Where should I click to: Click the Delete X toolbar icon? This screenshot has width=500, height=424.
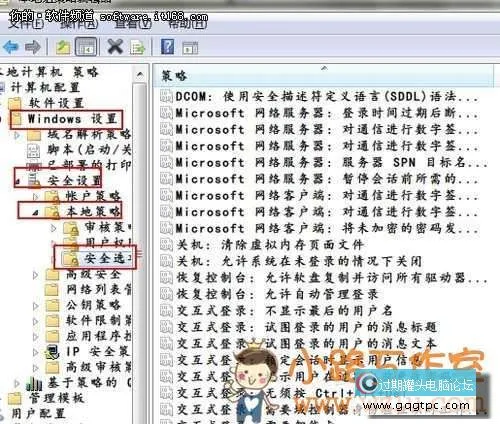tap(115, 46)
